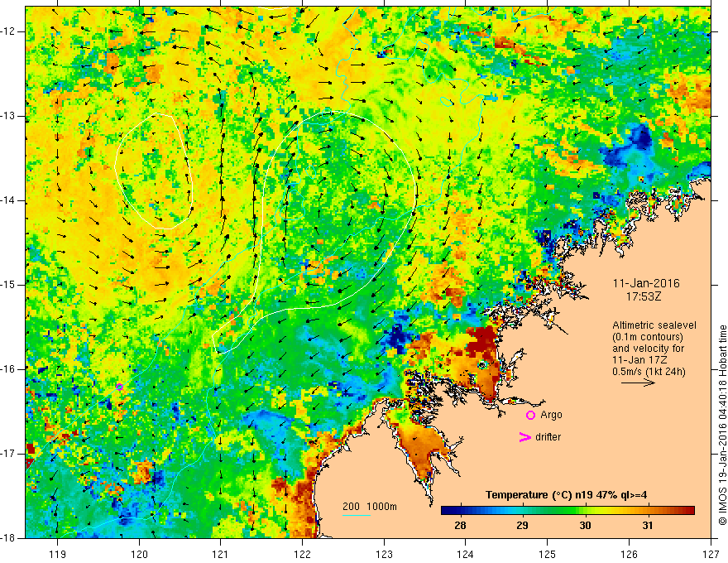Click the '124' longitude axis label

[x=466, y=554]
